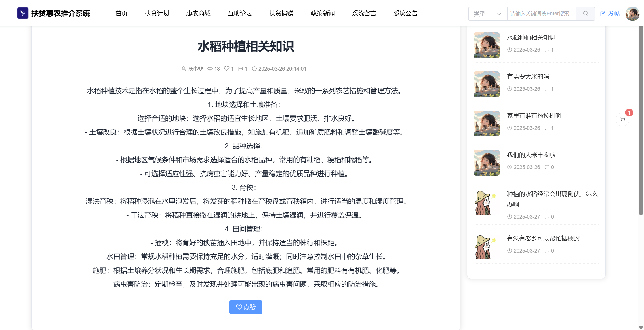The height and width of the screenshot is (330, 644).
Task: Click the 类型 dropdown chevron arrow
Action: (499, 14)
